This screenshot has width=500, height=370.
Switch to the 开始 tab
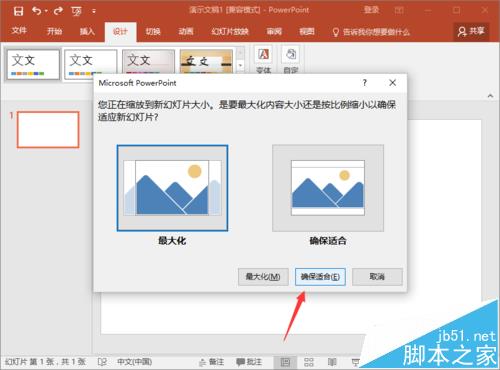pos(54,31)
